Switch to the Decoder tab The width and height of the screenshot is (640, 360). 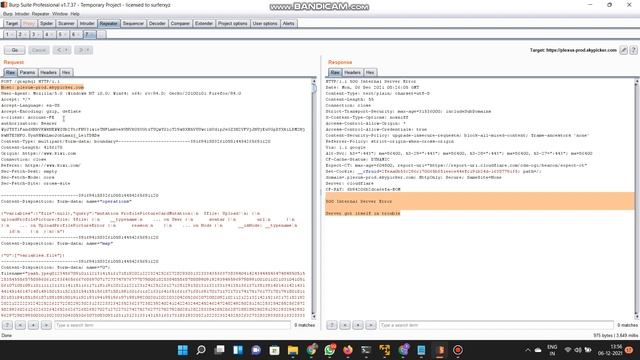pos(157,24)
